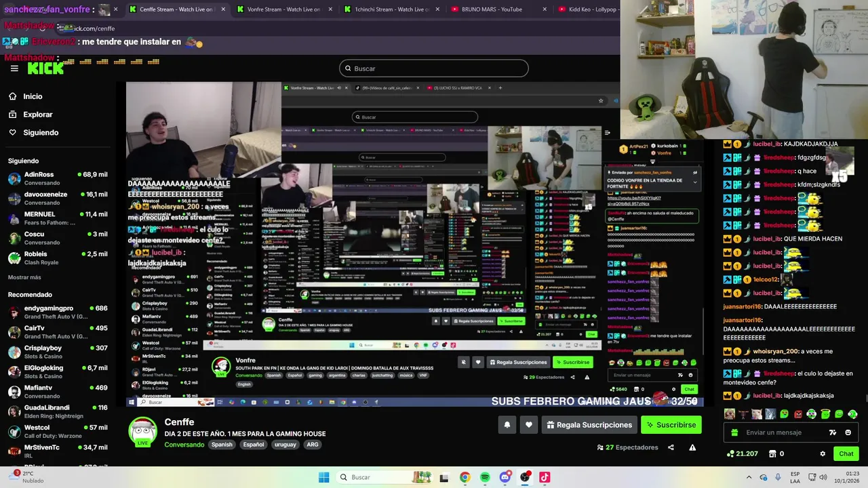Click the ESP LAA language indicator
Viewport: 868px width, 488px height.
point(795,477)
